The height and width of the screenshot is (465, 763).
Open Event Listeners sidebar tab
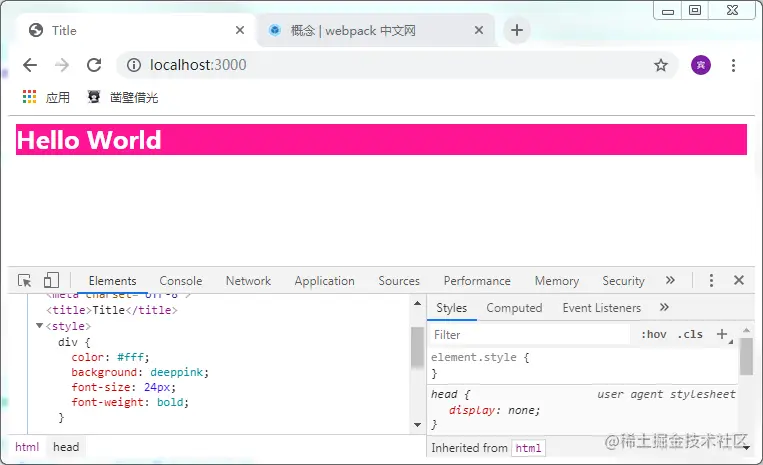(602, 308)
